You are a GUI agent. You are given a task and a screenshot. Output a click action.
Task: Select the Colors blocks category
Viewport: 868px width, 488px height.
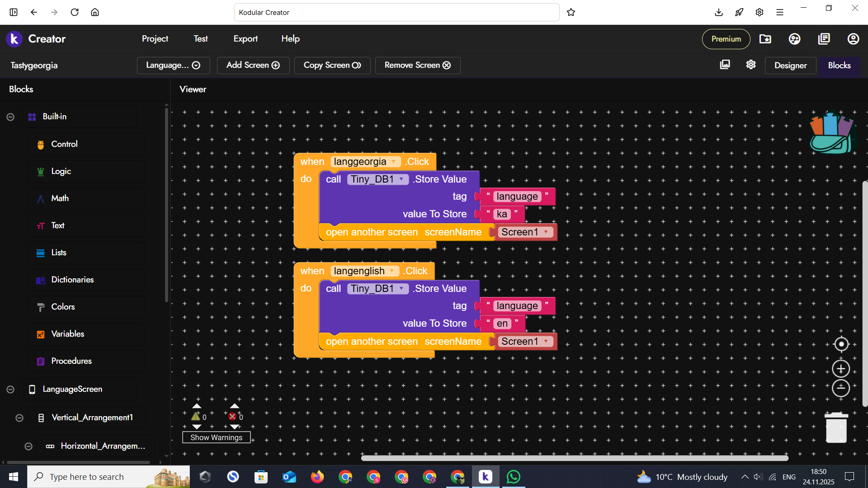coord(63,307)
